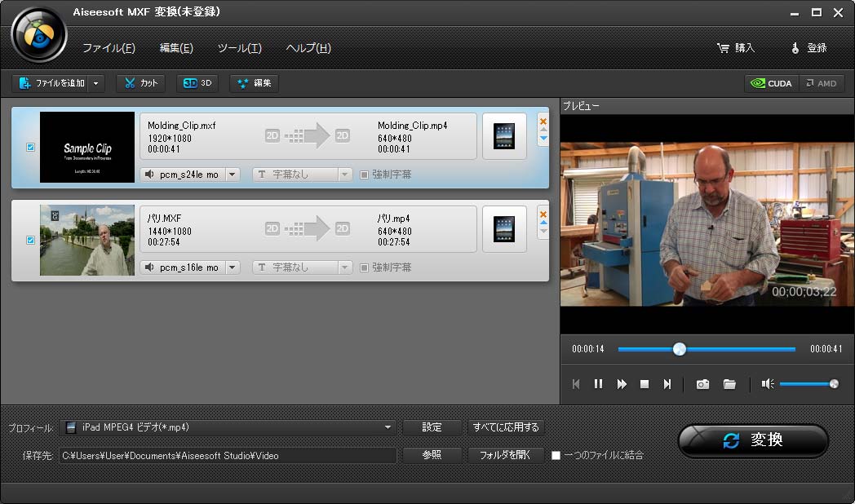Viewport: 855px width, 504px height.
Task: Adjust the volume slider
Action: pos(806,384)
